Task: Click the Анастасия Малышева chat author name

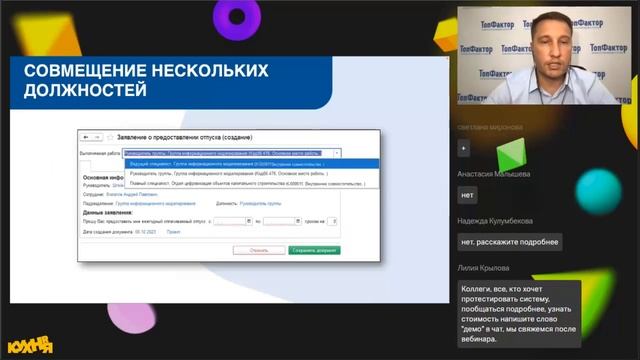Action: pos(494,174)
